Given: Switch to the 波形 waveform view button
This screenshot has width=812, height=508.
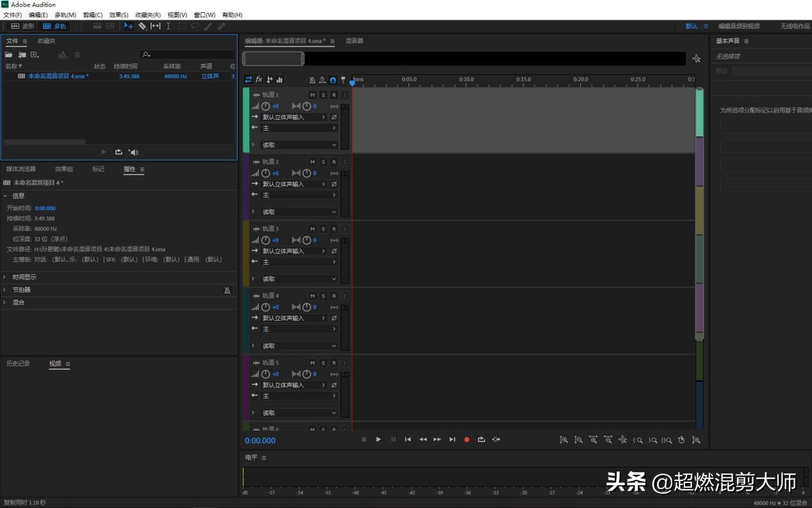Looking at the screenshot, I should [23, 26].
